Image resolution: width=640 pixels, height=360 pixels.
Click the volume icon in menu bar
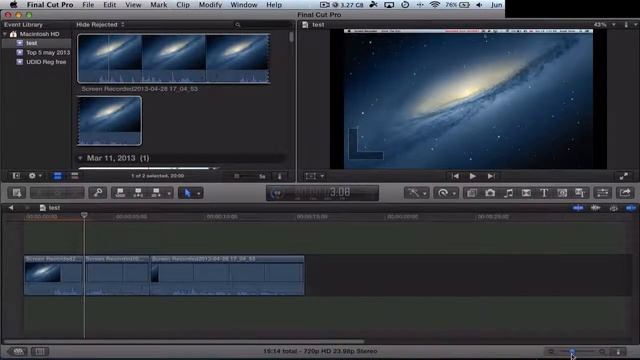[x=479, y=5]
